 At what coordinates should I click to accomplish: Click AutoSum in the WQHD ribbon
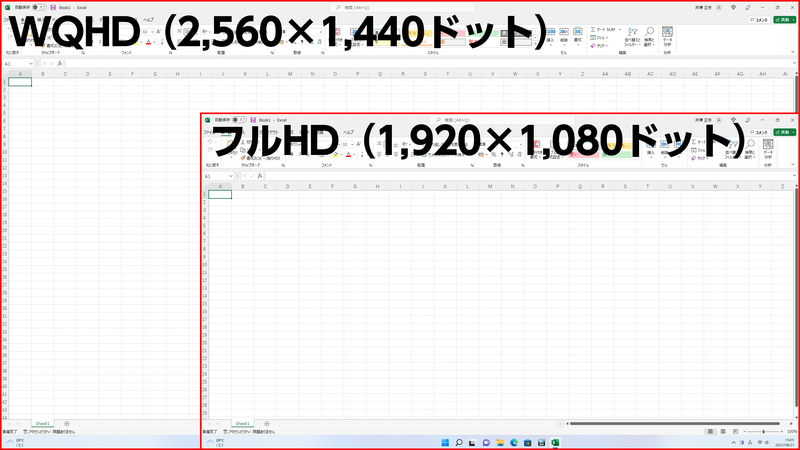(605, 30)
